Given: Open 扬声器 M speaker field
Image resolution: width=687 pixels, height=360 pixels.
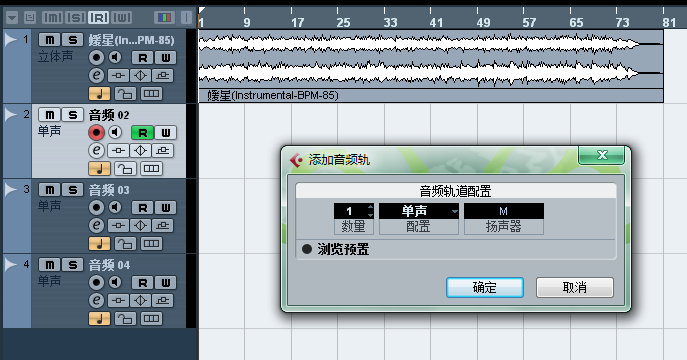Looking at the screenshot, I should coord(504,211).
